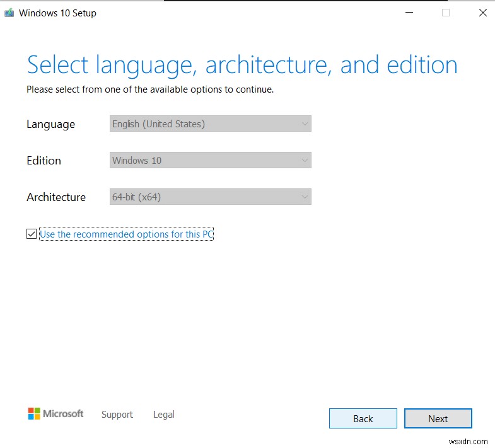
Task: Click the Architecture label text
Action: click(x=56, y=197)
